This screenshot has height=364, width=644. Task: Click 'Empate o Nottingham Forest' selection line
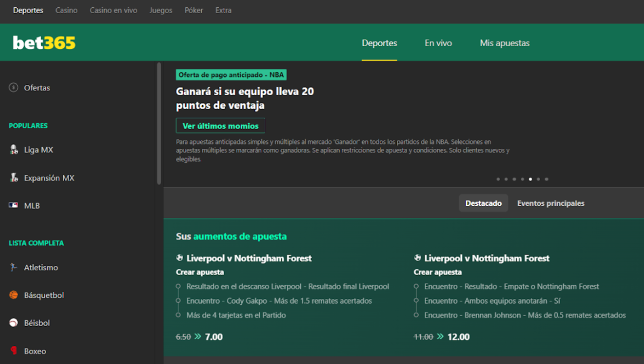[x=512, y=287]
